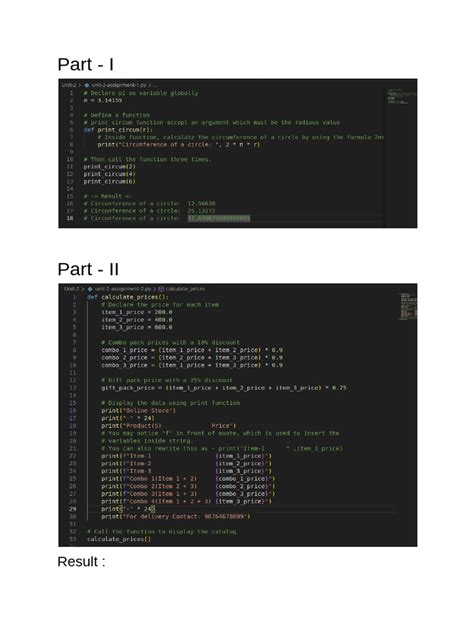Click the calculate_prices function symbol icon in breadcrumb
Viewport: 474px width, 632px height.
pyautogui.click(x=161, y=289)
